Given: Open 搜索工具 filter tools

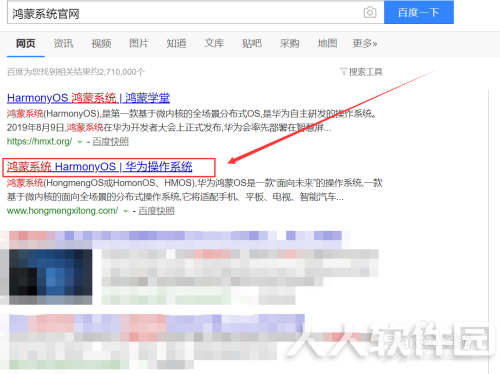Looking at the screenshot, I should pyautogui.click(x=361, y=72).
